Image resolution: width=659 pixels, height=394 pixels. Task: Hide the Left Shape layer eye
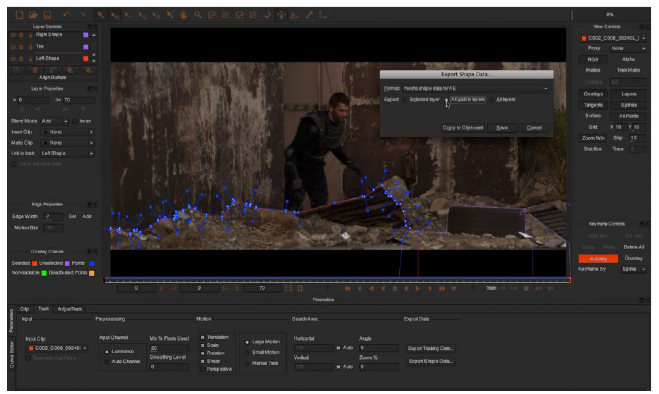[x=13, y=58]
